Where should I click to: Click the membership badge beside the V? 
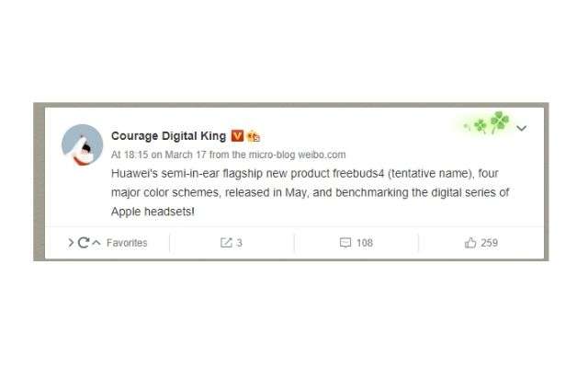point(254,136)
